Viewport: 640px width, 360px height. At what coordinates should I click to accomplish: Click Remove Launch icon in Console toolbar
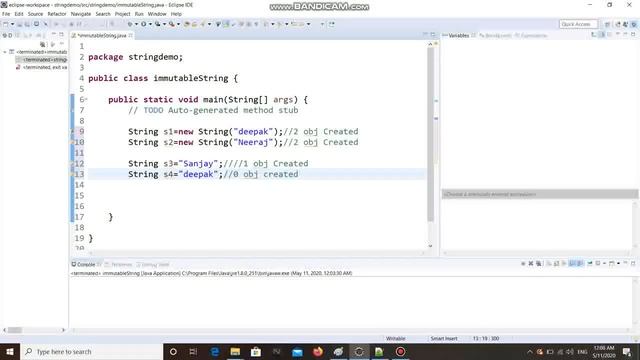pos(531,264)
